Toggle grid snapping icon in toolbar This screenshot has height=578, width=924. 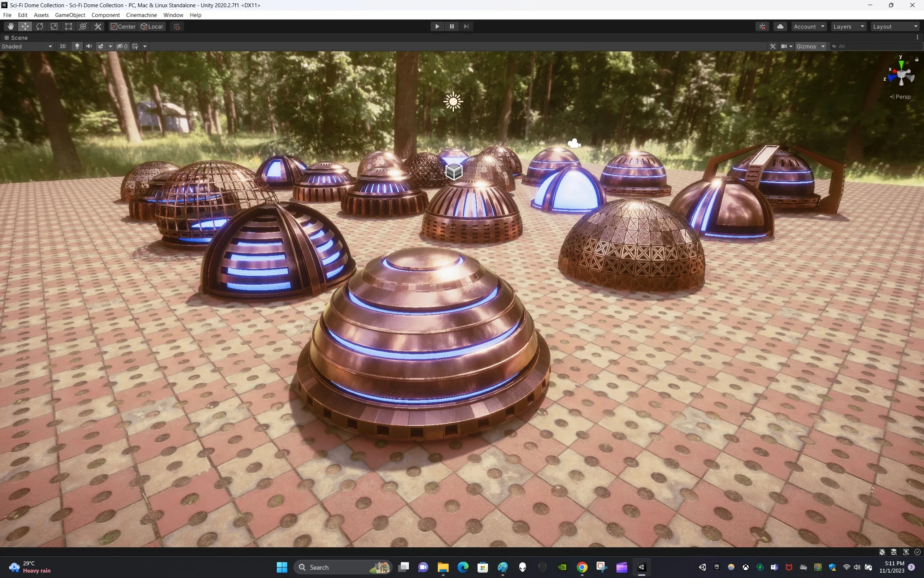[x=177, y=26]
